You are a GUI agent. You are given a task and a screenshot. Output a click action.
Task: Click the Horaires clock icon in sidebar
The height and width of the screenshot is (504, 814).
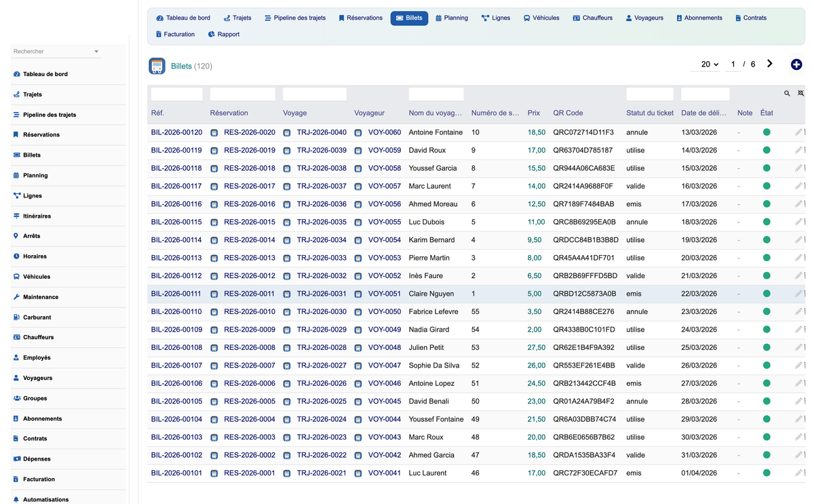point(16,256)
